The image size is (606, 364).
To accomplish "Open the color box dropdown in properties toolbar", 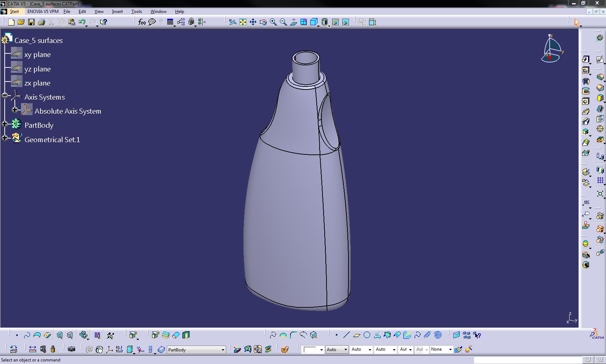I will (321, 350).
